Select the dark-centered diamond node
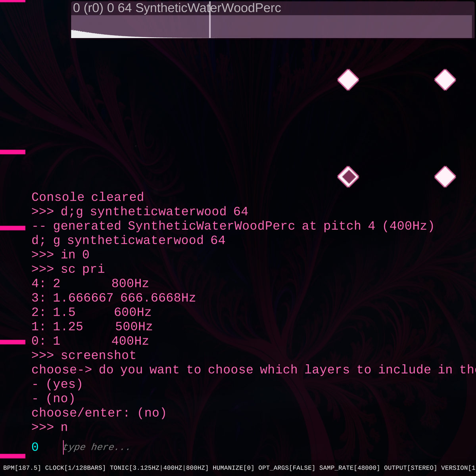The width and height of the screenshot is (476, 476). pos(348,177)
